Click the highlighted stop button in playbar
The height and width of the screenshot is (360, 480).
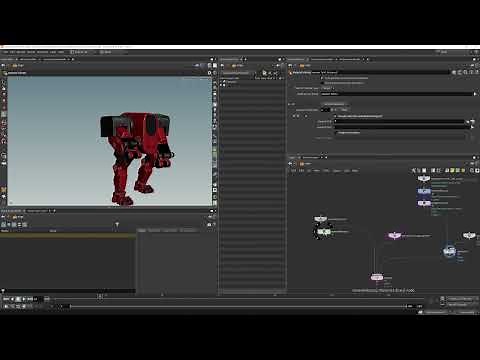[x=18, y=299]
